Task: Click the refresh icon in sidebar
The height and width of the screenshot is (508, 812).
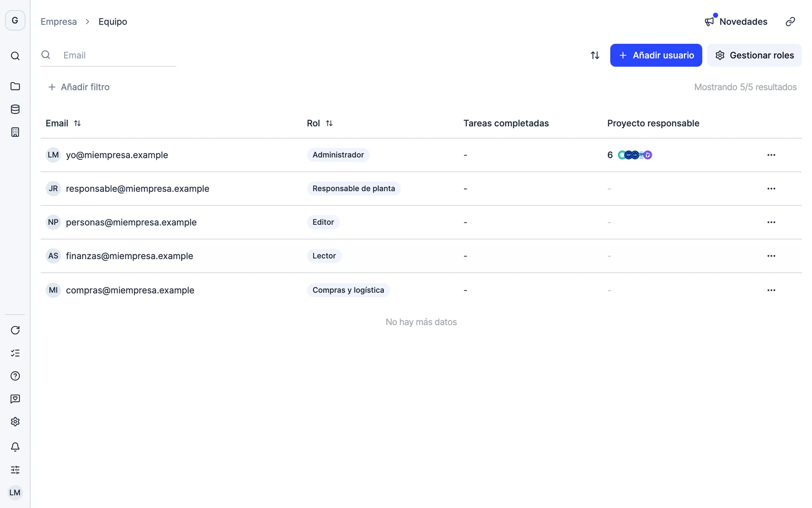Action: click(15, 330)
